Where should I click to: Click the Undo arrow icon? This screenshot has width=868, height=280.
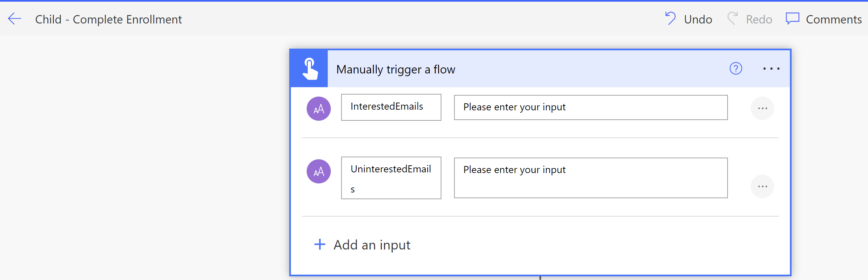[670, 18]
